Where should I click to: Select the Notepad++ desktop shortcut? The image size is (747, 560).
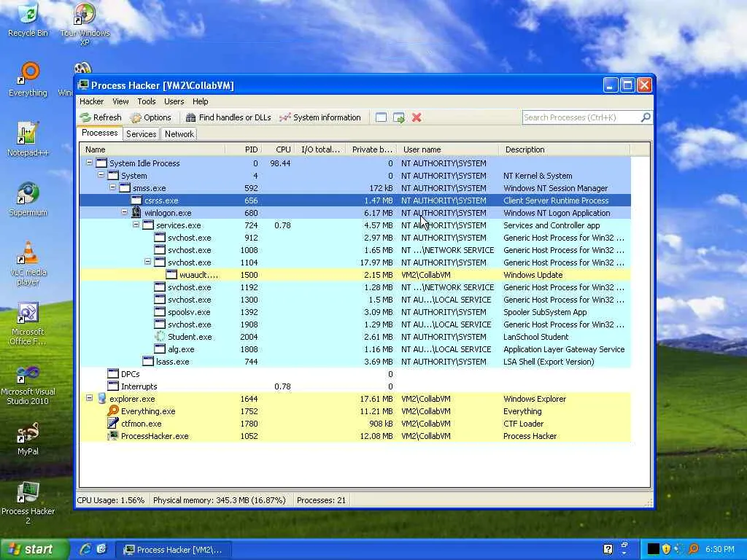point(28,139)
